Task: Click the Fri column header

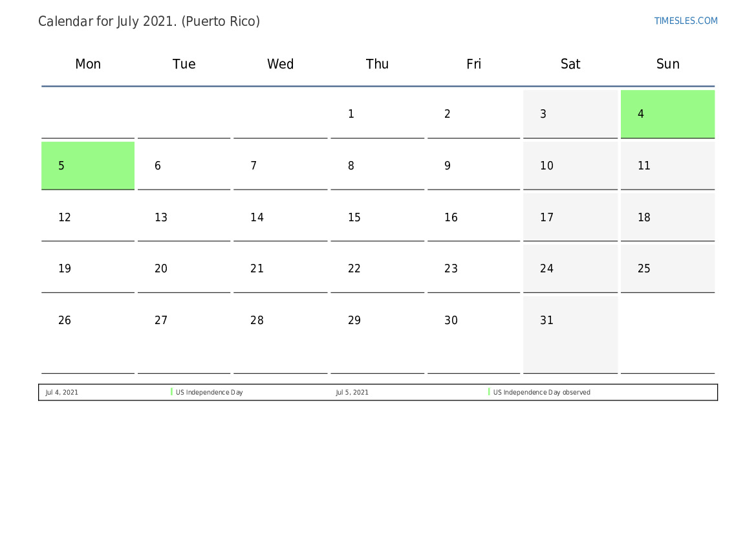Action: pos(473,63)
